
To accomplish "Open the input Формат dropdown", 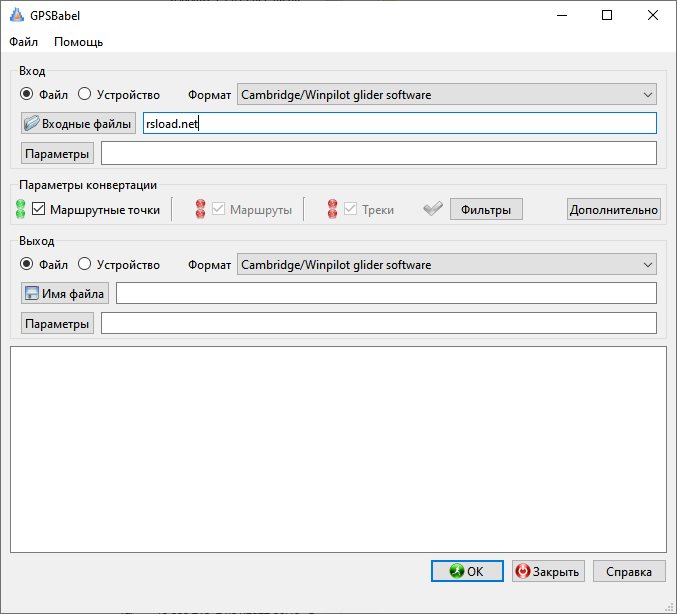I will (x=447, y=95).
